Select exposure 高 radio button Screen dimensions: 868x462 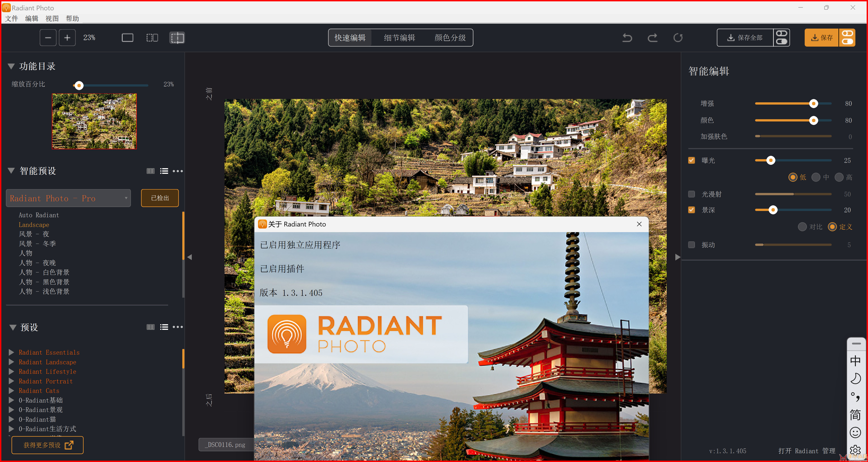pyautogui.click(x=839, y=177)
